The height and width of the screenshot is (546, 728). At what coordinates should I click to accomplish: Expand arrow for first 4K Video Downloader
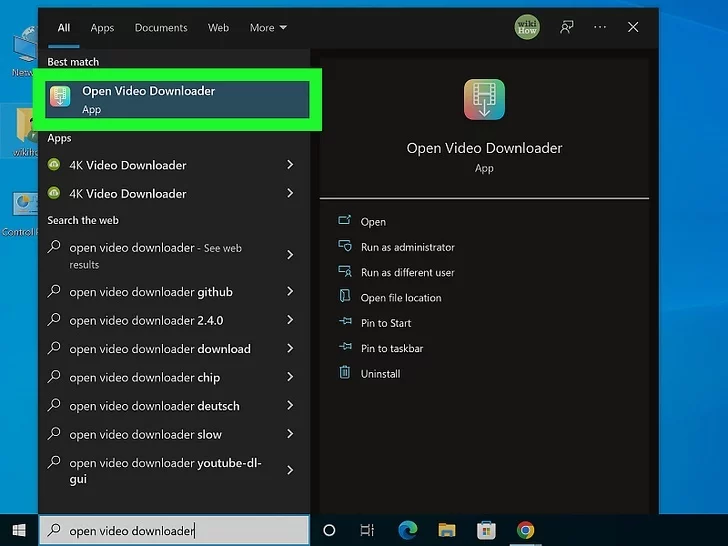click(290, 164)
